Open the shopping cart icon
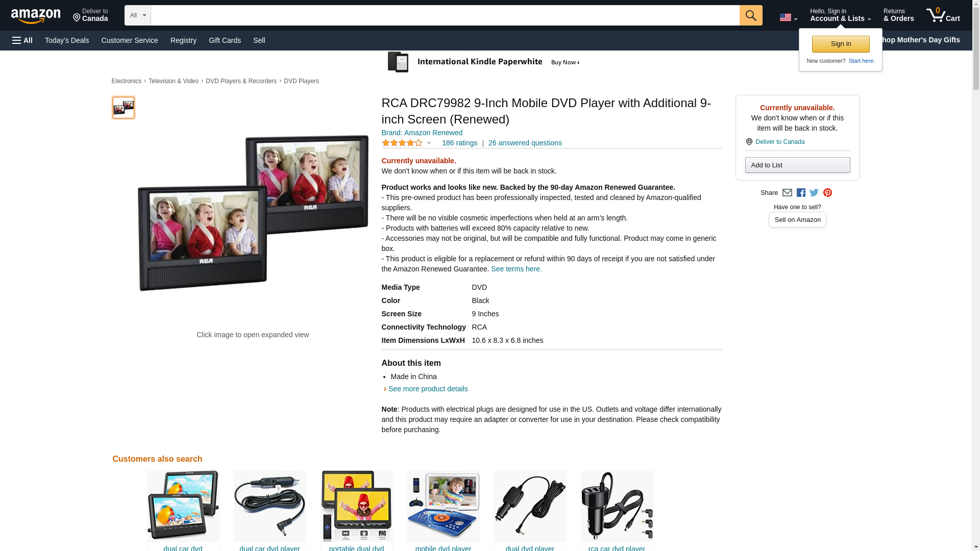980x551 pixels. tap(943, 15)
